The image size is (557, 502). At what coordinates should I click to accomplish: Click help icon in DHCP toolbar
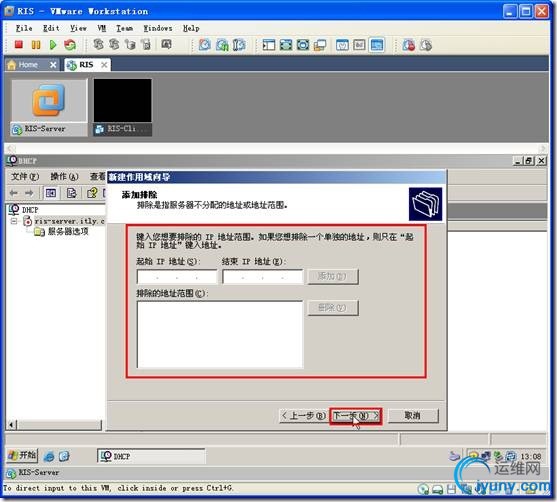92,193
